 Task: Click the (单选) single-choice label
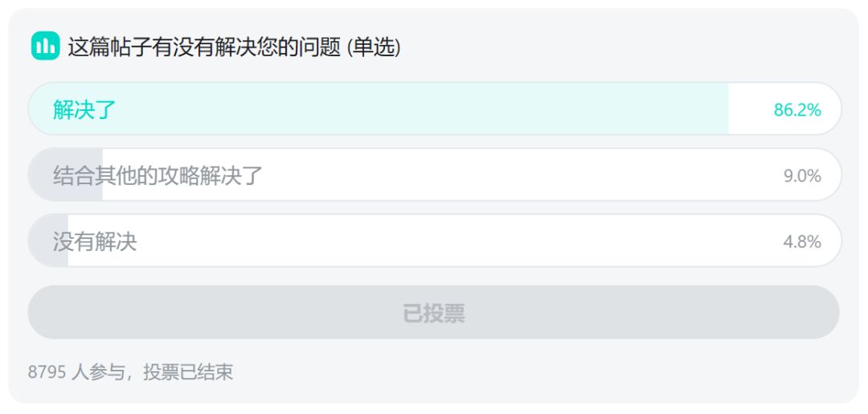373,47
